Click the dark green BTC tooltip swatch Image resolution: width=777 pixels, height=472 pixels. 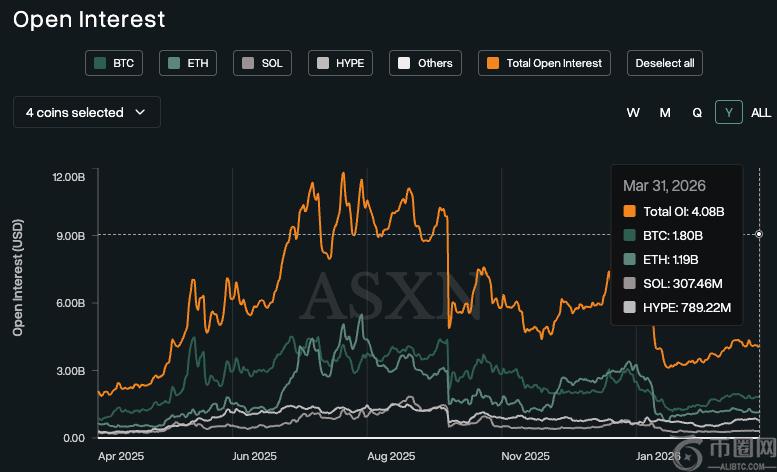click(629, 235)
